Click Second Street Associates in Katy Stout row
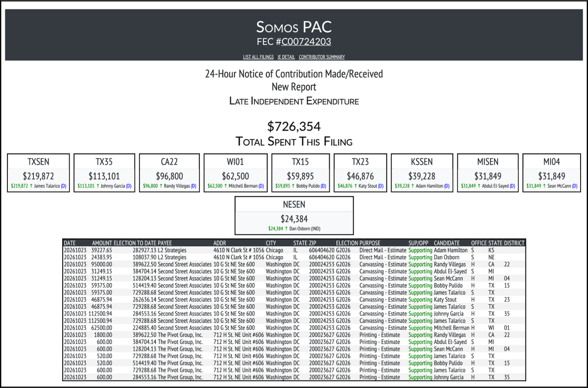The image size is (588, 388). [184, 300]
